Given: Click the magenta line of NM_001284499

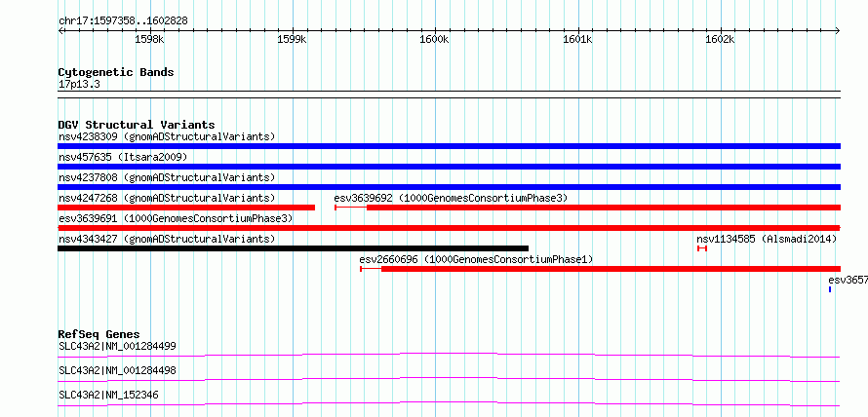Looking at the screenshot, I should 449,355.
